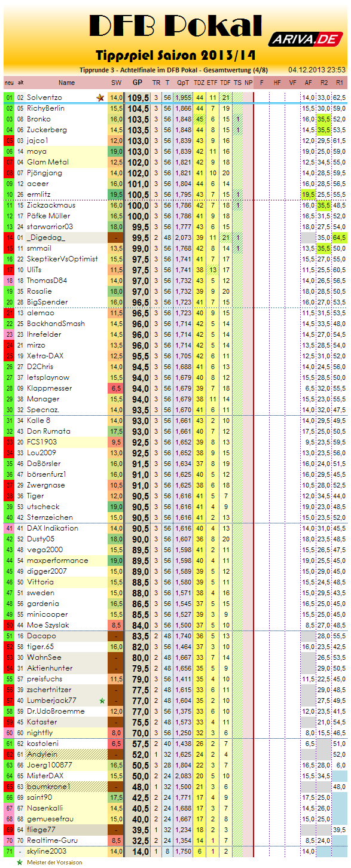
Task: Click the 'SW' column header
Action: pyautogui.click(x=116, y=83)
